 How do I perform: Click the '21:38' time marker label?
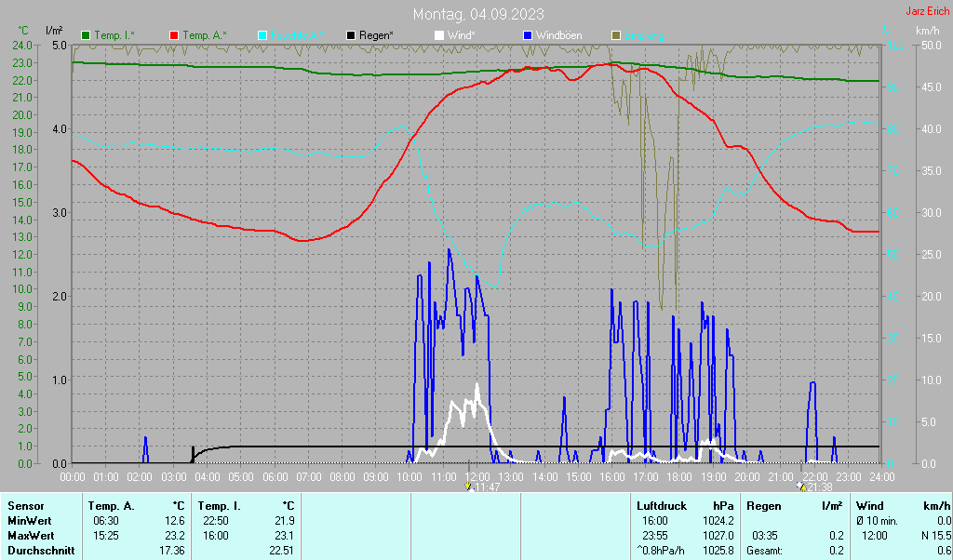click(820, 487)
